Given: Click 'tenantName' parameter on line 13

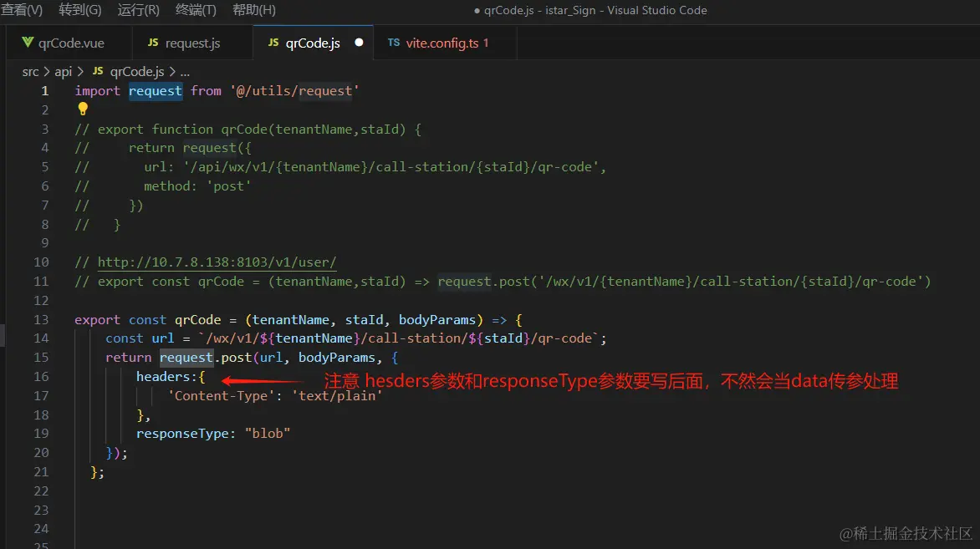Looking at the screenshot, I should tap(291, 320).
